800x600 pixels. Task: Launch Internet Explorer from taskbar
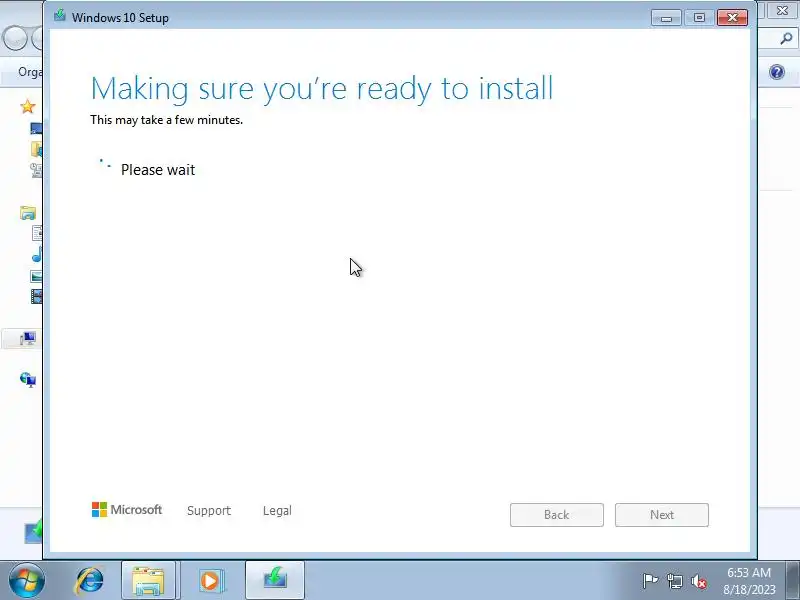[90, 581]
